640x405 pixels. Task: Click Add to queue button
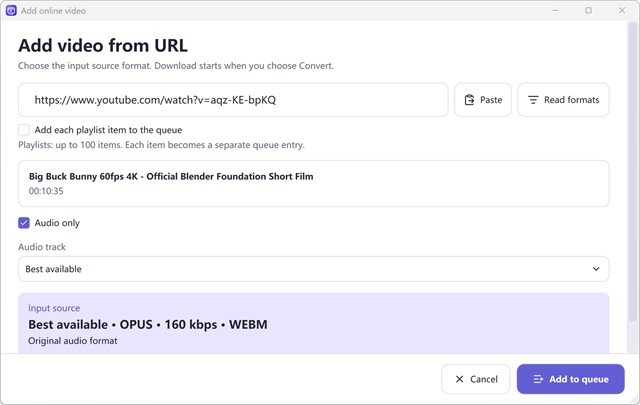click(x=571, y=379)
